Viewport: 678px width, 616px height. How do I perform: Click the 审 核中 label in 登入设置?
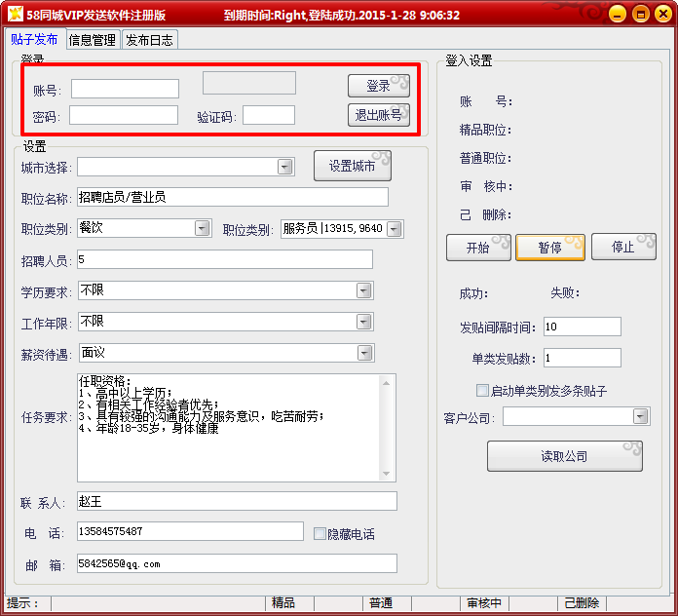[486, 186]
